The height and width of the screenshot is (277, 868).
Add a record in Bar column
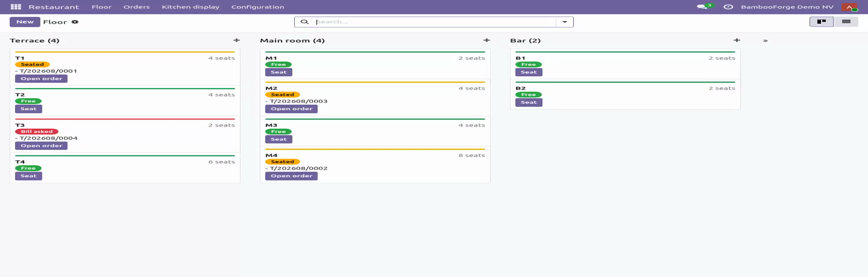tap(737, 40)
